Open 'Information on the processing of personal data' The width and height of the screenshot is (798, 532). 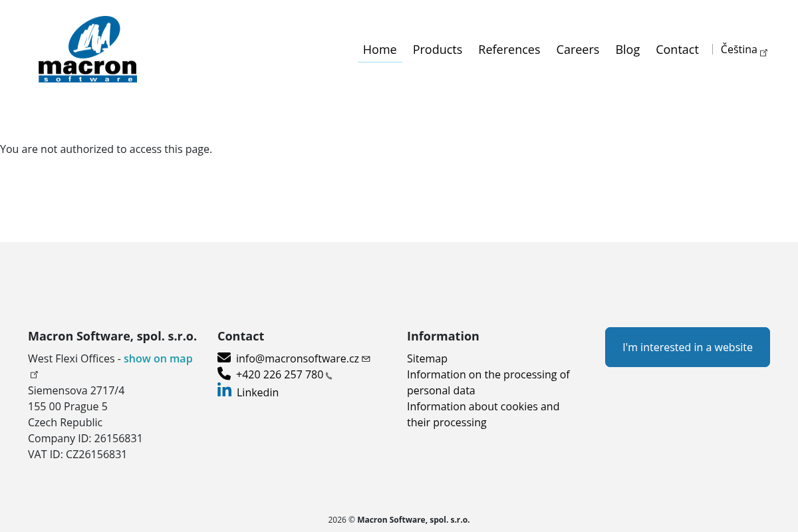[488, 382]
